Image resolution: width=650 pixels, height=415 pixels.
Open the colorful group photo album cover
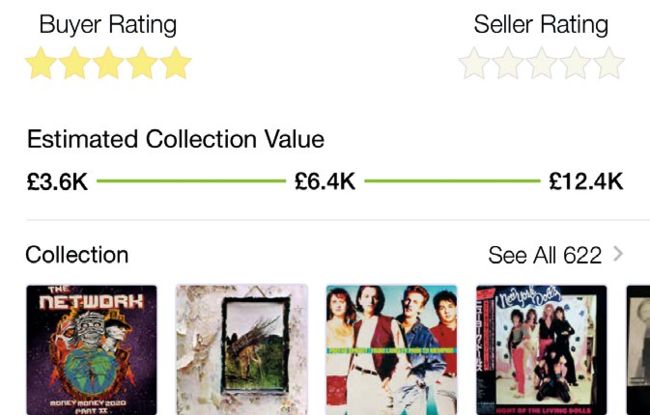click(391, 350)
